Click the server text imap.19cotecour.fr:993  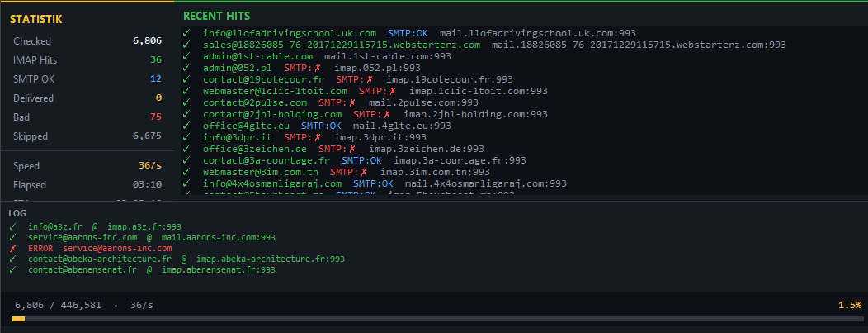point(450,80)
